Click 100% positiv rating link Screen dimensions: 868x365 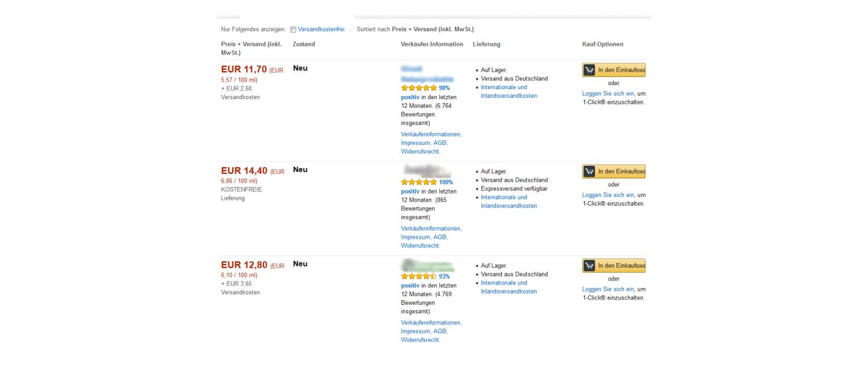click(446, 182)
